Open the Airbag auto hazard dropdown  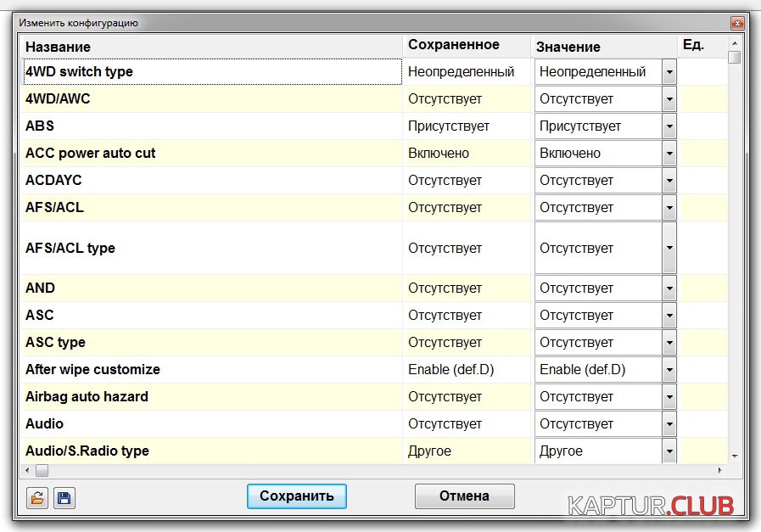(x=669, y=397)
